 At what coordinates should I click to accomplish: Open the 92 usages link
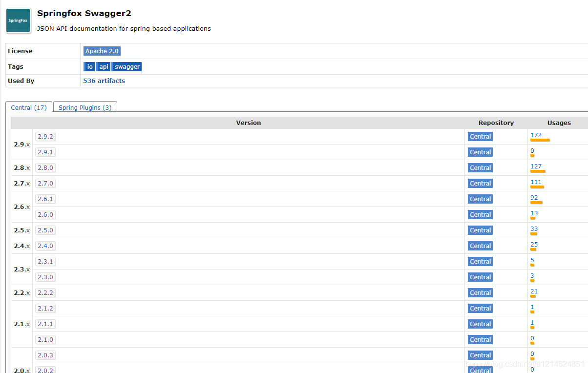534,198
